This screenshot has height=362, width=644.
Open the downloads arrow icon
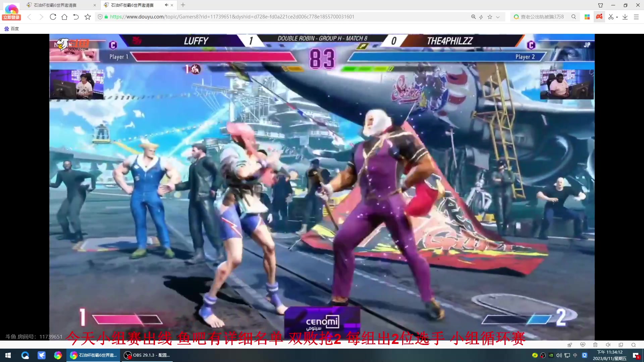pos(625,17)
